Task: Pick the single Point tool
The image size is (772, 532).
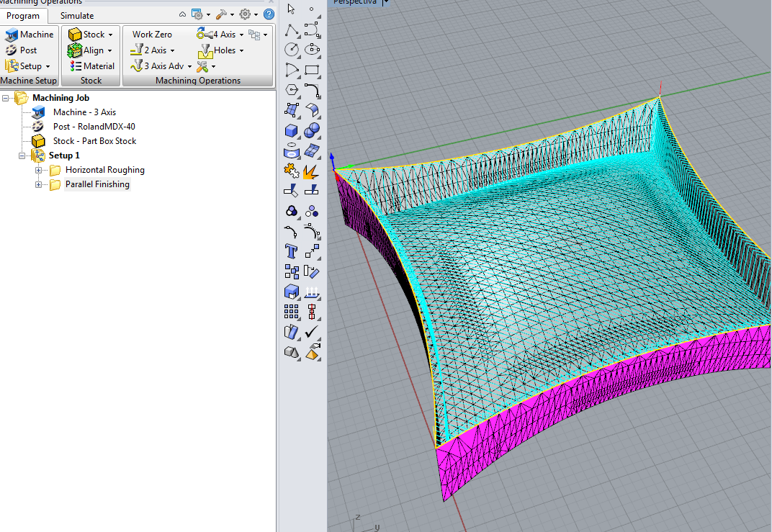Action: tap(312, 9)
